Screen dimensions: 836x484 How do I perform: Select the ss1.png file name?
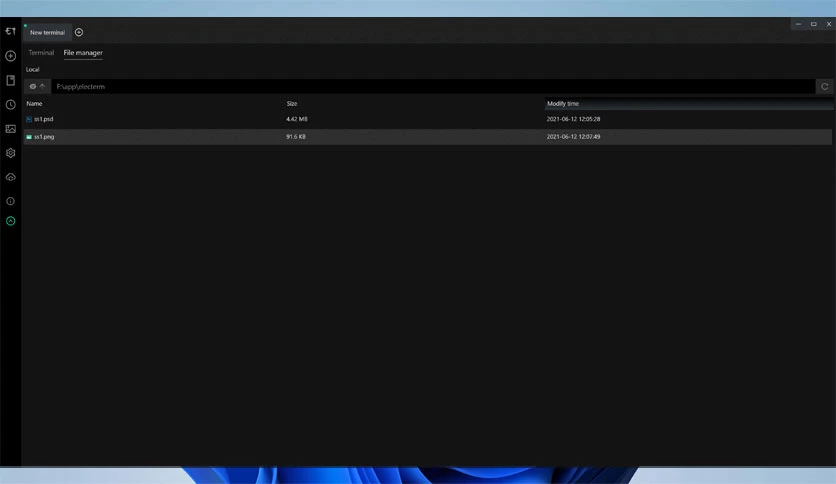point(44,136)
